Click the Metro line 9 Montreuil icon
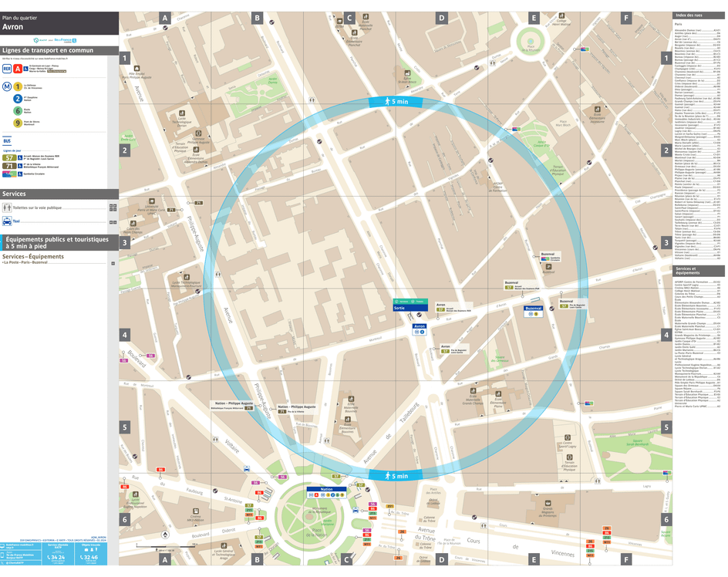Viewport: 728px width, 577px height. coord(18,123)
